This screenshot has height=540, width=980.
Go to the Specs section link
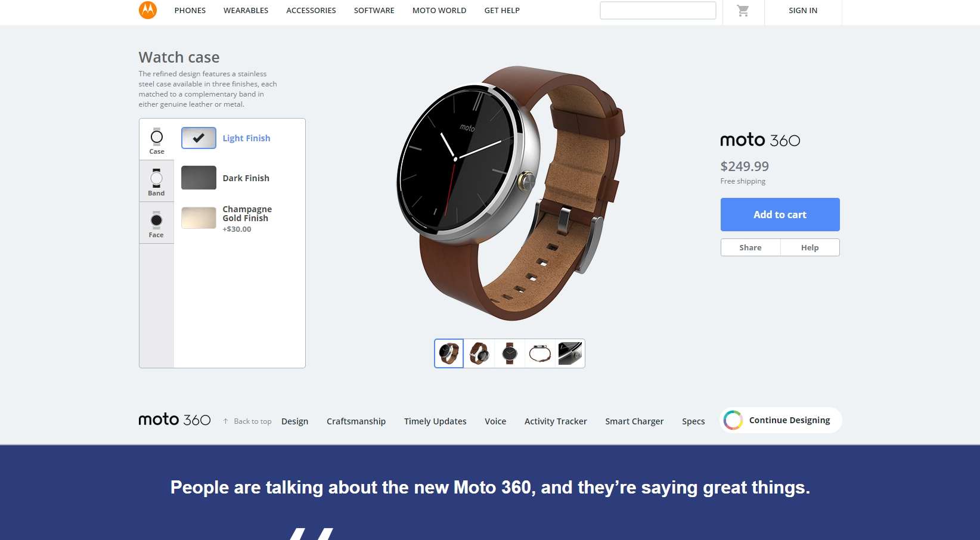pos(693,421)
